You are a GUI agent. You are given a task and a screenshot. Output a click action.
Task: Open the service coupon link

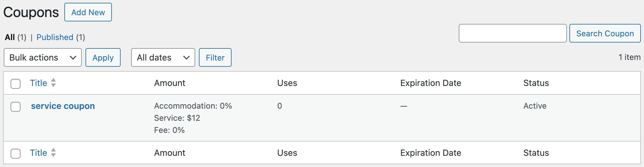[x=63, y=106]
